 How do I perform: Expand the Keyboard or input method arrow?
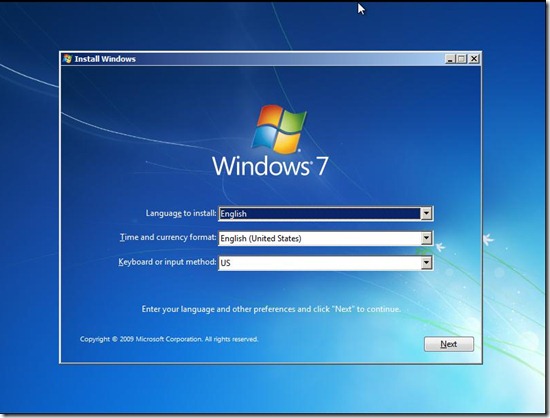coord(426,263)
